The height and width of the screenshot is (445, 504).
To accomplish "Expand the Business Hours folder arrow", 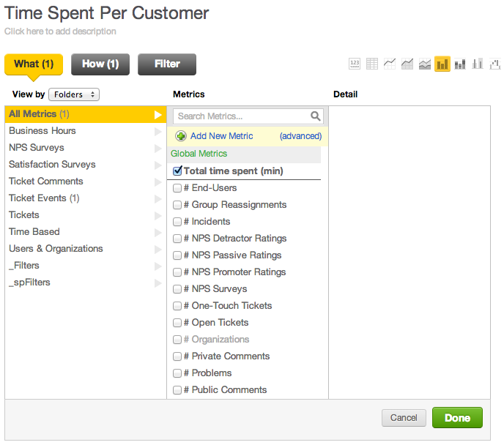I will click(x=157, y=131).
